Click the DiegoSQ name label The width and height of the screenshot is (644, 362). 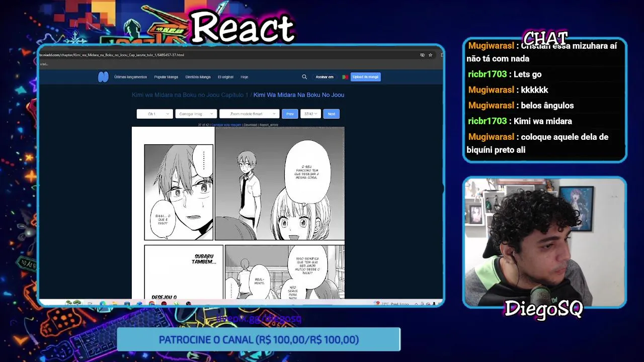(543, 309)
